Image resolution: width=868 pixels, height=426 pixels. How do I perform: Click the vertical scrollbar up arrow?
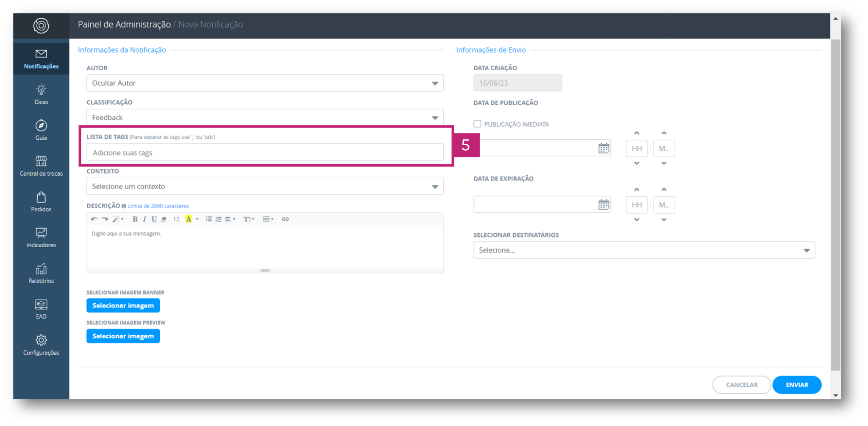[x=836, y=18]
